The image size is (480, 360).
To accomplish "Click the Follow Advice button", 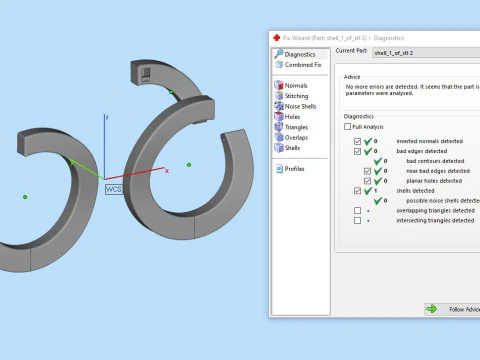I will click(452, 309).
